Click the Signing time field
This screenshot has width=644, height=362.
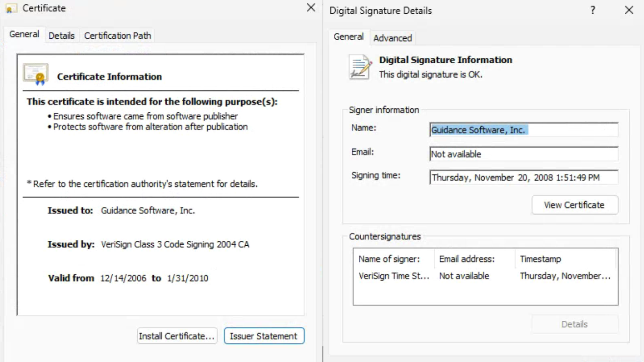coord(523,178)
